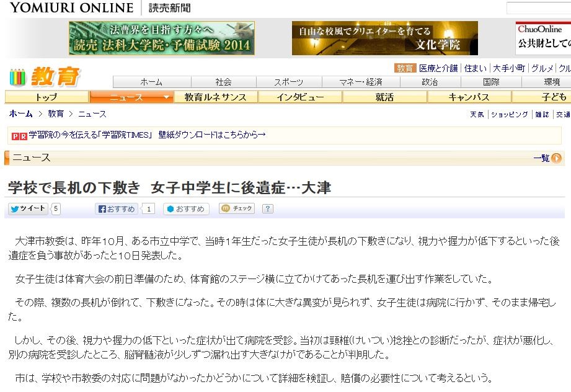Click the orange arrow icon beside 一覧

coord(557,158)
